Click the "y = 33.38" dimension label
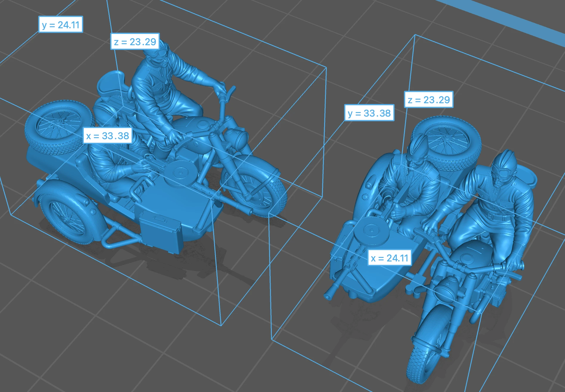Screen dimensions: 565x392 369,113
